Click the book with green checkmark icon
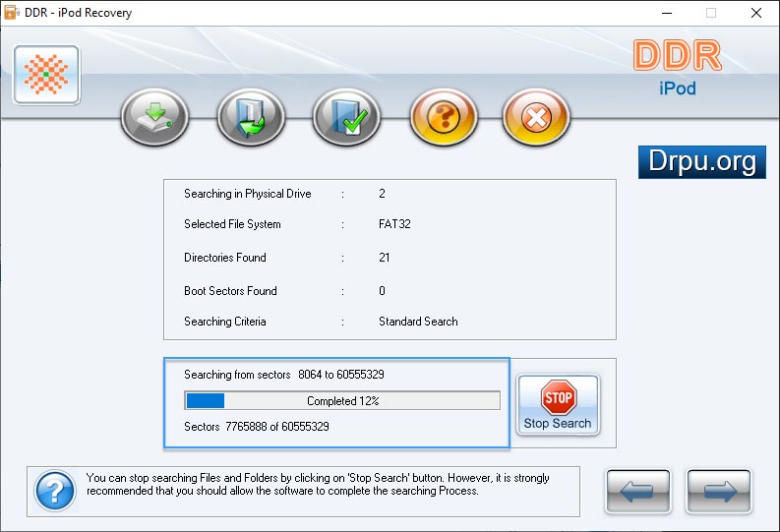Viewport: 780px width, 532px height. [346, 117]
